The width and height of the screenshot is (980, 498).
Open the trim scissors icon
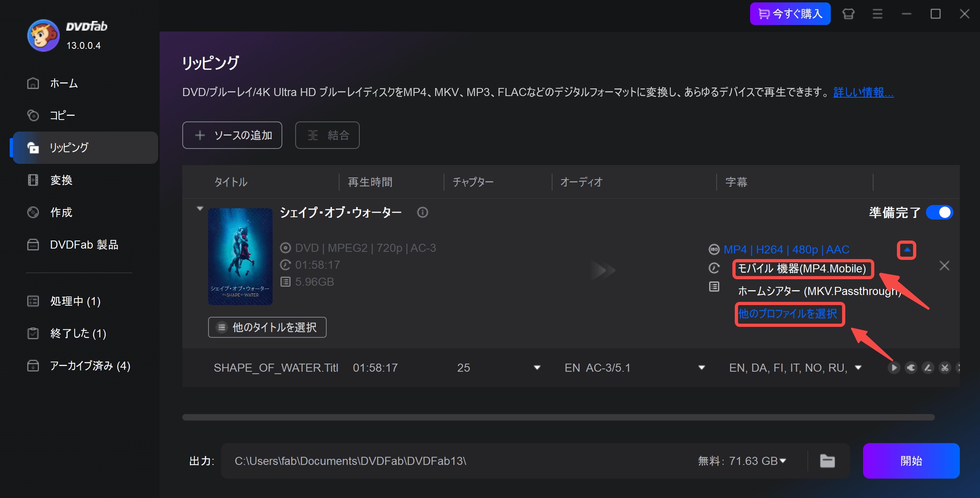point(945,368)
